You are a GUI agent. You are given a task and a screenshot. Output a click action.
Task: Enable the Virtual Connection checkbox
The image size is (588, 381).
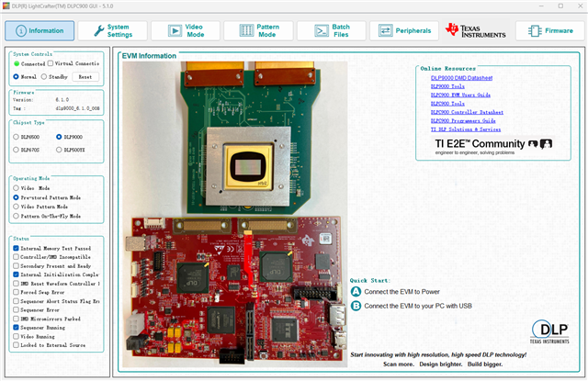(51, 63)
